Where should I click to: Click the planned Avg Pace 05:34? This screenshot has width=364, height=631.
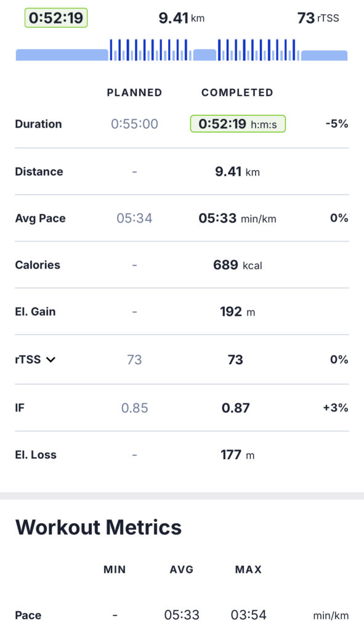click(134, 218)
